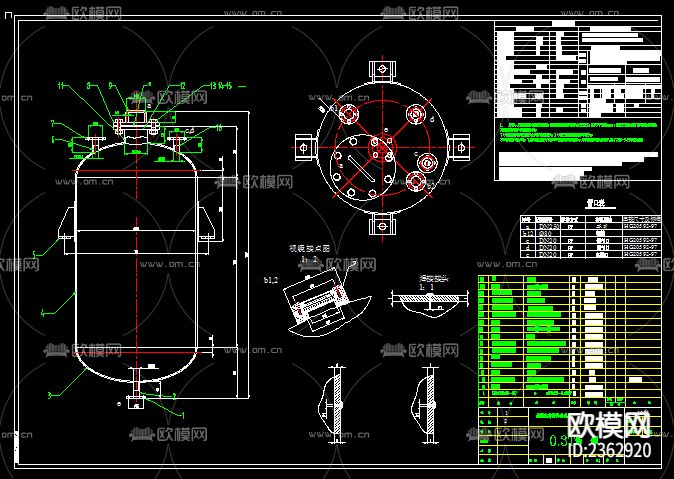
Task: Click the small corner marker at top-left
Action: coord(8,16)
